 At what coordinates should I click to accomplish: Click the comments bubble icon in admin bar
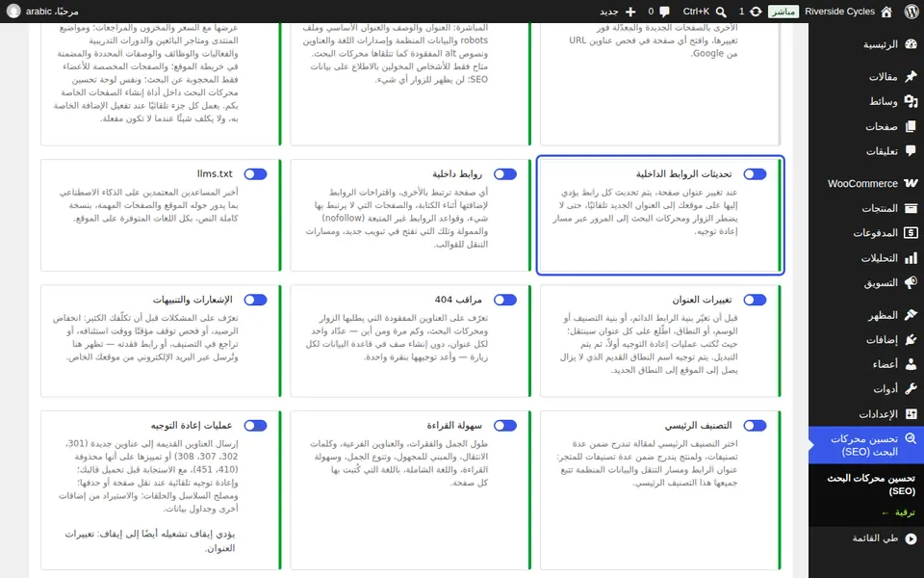coord(665,12)
